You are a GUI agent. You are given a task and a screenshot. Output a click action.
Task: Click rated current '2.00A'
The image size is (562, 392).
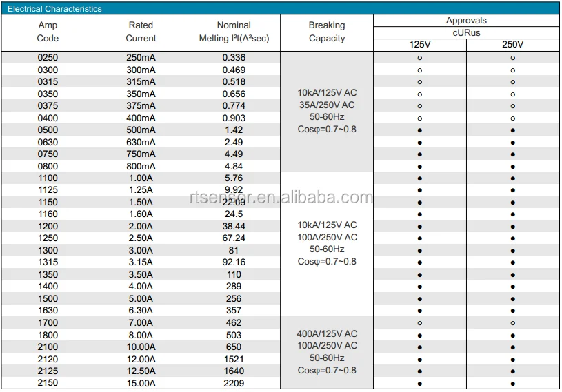(141, 227)
